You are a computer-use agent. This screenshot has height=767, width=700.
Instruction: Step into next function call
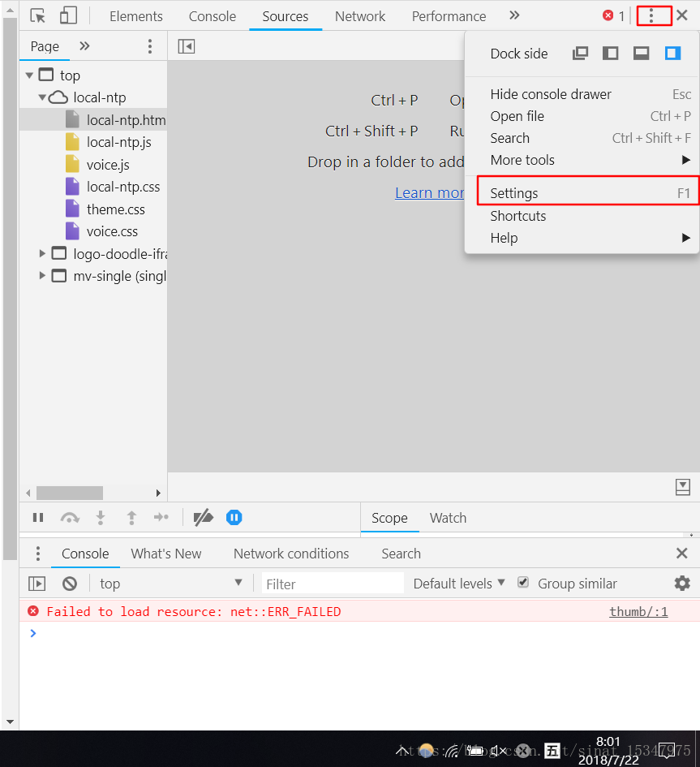[101, 518]
